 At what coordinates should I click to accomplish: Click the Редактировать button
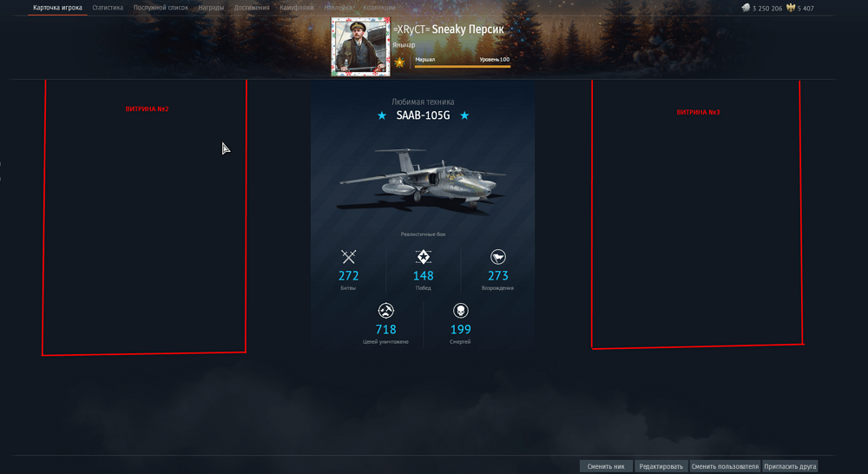click(661, 466)
